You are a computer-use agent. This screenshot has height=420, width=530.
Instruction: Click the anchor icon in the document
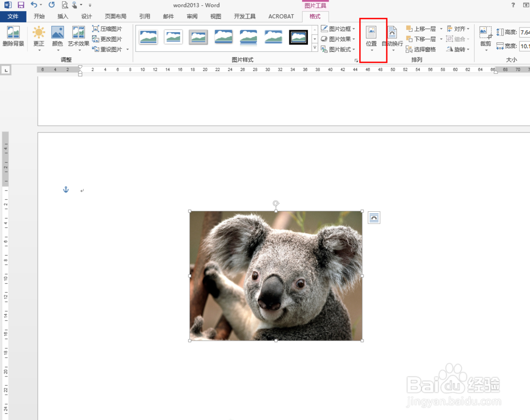pyautogui.click(x=66, y=190)
